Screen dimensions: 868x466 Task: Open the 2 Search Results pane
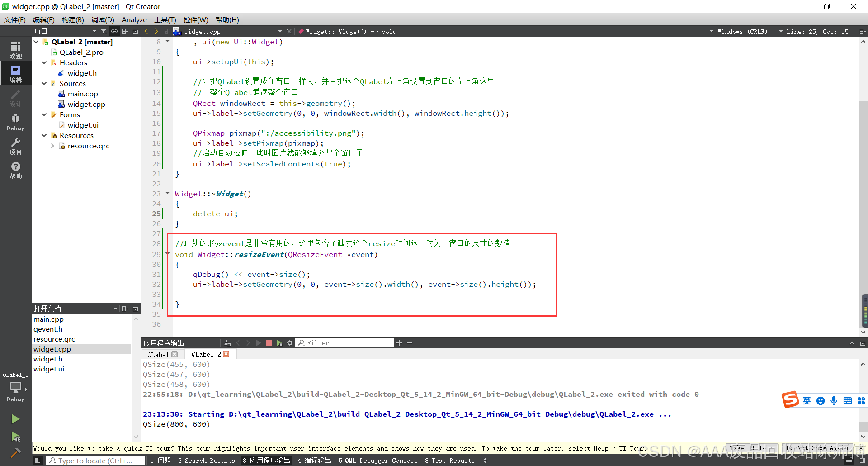207,461
